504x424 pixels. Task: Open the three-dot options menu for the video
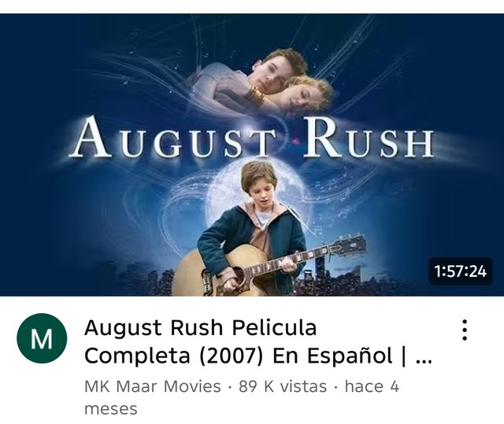(465, 330)
